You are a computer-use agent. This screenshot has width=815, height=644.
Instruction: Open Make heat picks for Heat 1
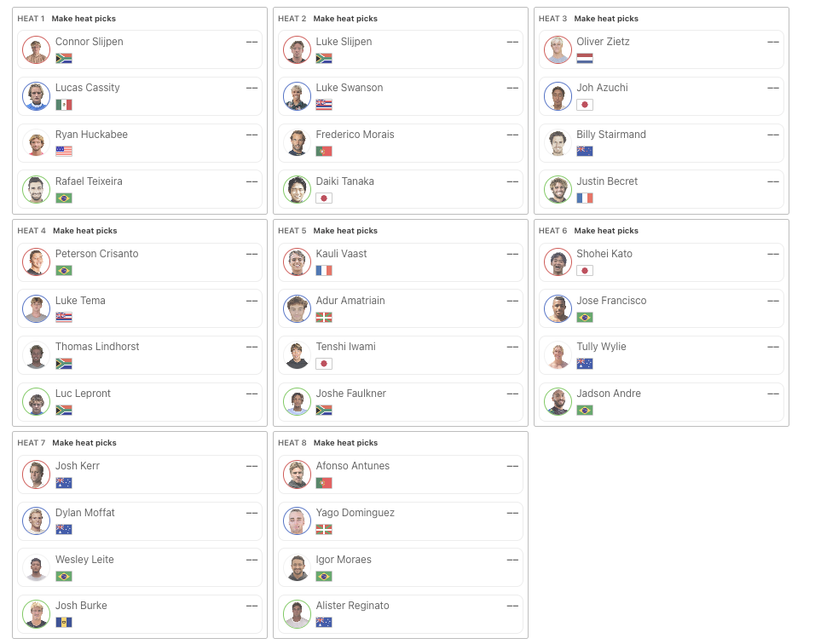click(x=84, y=19)
